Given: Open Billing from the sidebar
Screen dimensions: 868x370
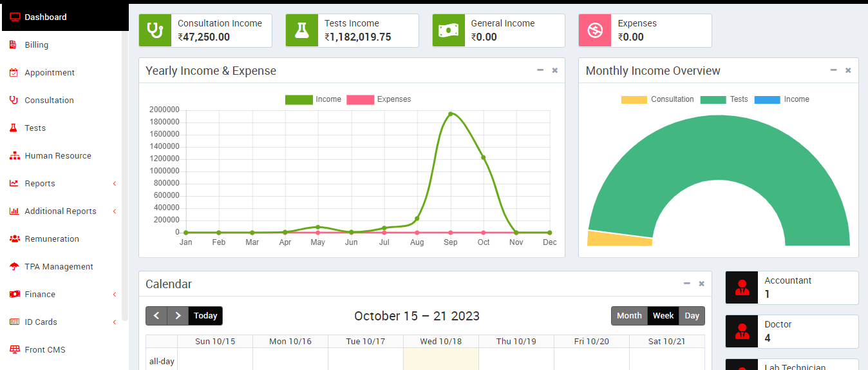Looking at the screenshot, I should pyautogui.click(x=36, y=45).
